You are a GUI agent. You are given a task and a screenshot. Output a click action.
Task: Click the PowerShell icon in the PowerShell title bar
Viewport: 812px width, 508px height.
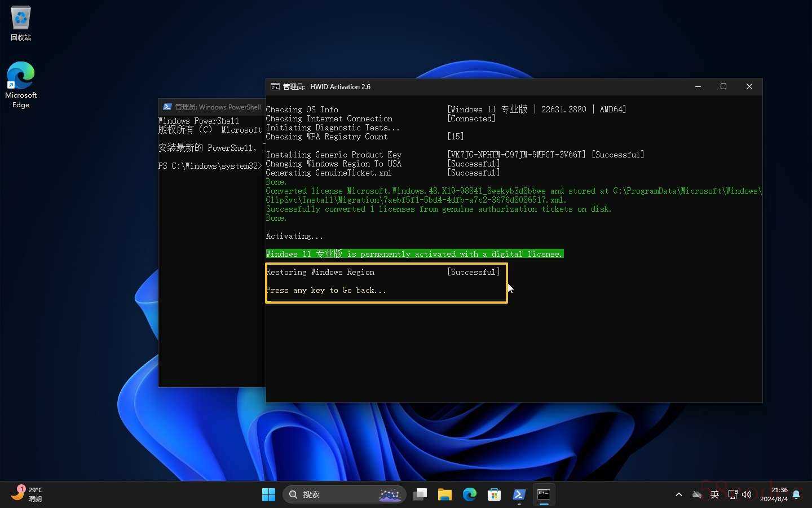(x=167, y=107)
